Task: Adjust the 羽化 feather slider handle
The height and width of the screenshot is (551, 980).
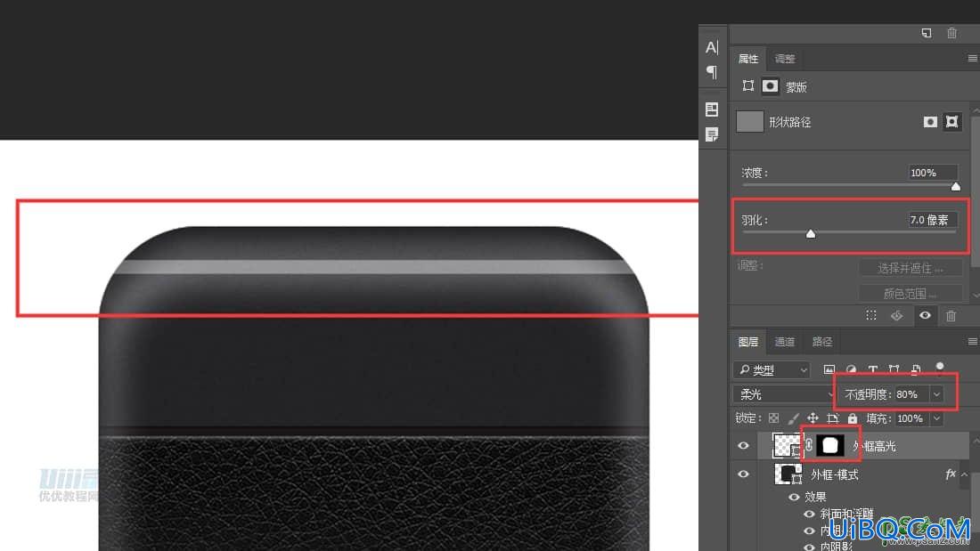Action: click(811, 233)
